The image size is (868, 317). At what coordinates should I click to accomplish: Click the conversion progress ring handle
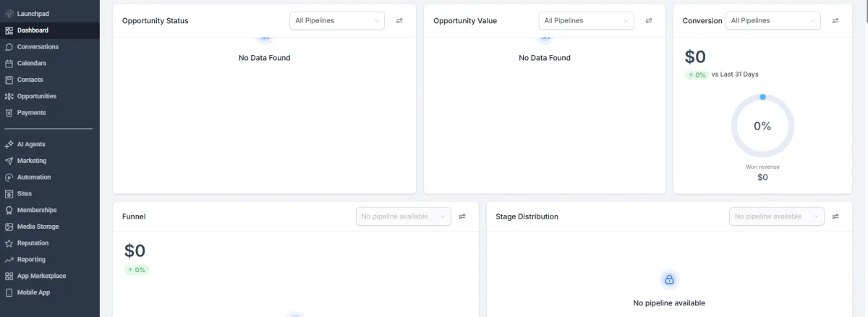pyautogui.click(x=762, y=97)
